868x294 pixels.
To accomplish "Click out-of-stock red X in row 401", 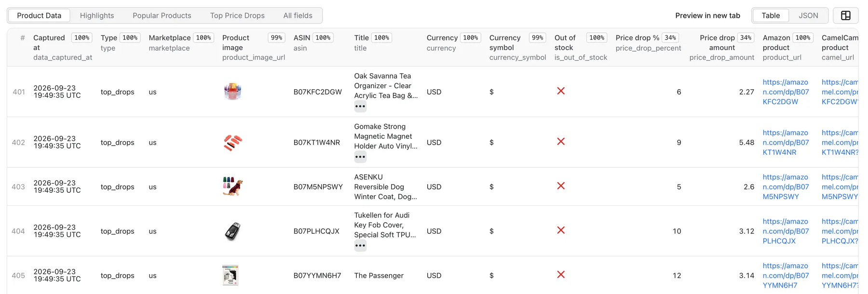I will point(561,91).
